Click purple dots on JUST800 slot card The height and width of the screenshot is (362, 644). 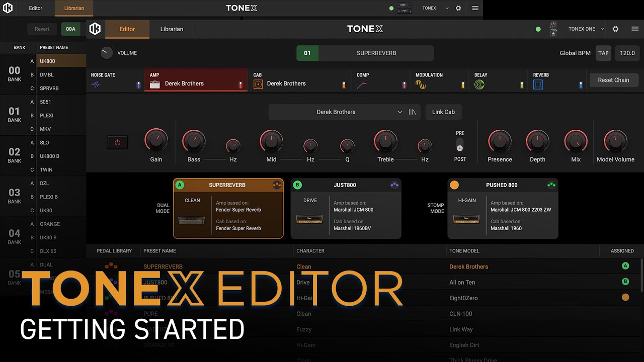click(x=394, y=185)
